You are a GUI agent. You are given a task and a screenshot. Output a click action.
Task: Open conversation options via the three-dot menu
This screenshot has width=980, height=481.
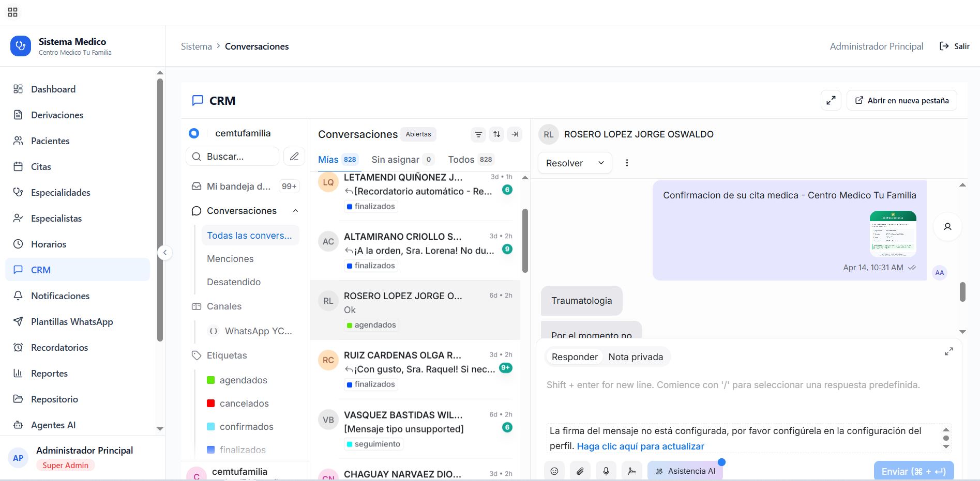point(627,162)
